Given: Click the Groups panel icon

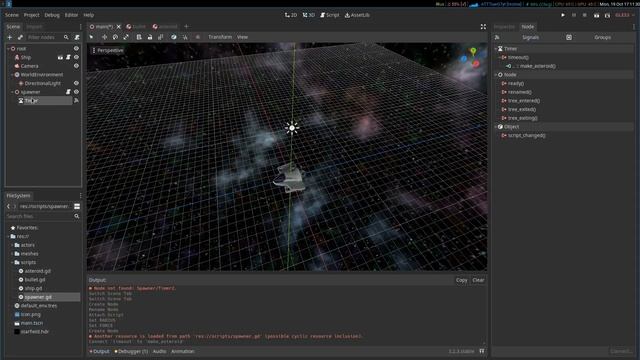Looking at the screenshot, I should (569, 37).
